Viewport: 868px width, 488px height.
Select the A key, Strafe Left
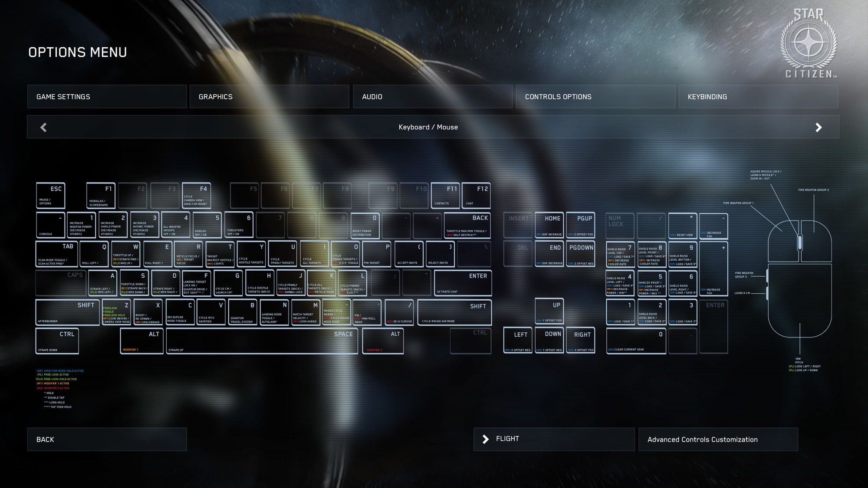102,283
